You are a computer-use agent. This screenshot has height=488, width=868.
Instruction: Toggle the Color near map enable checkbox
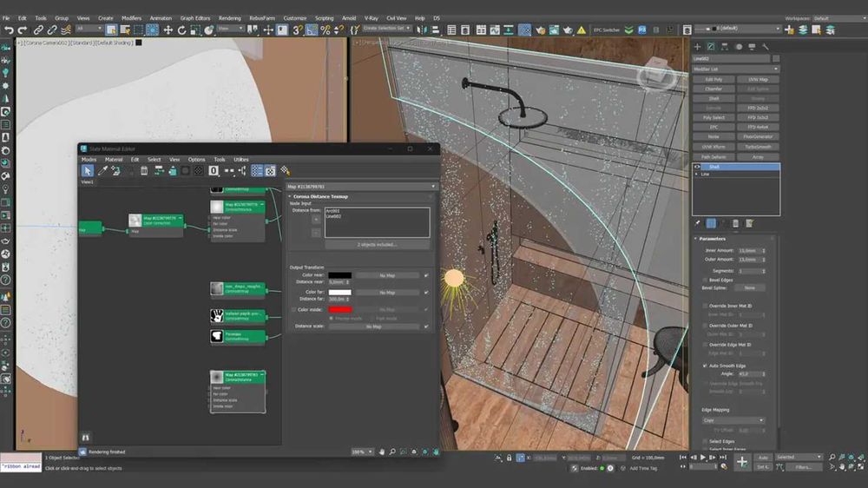tap(426, 275)
